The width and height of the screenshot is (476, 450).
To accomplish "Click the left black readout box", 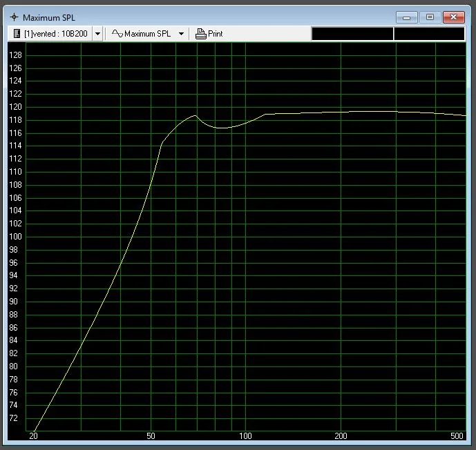I will pyautogui.click(x=352, y=33).
